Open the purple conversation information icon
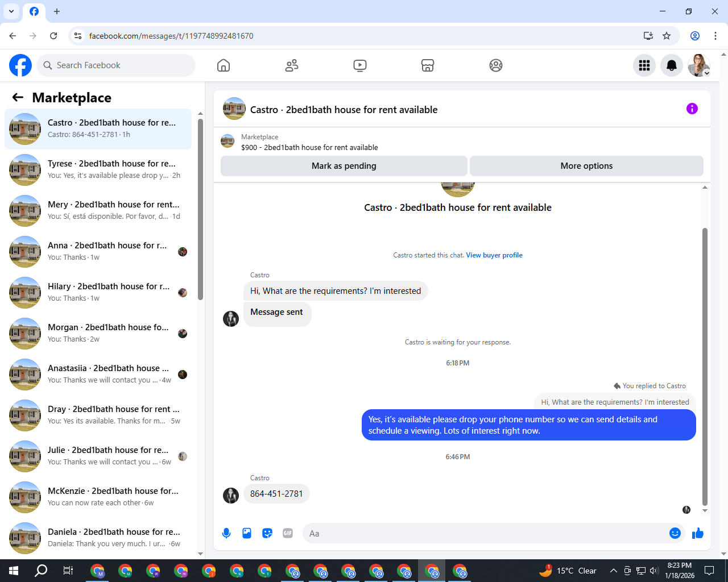 point(692,109)
